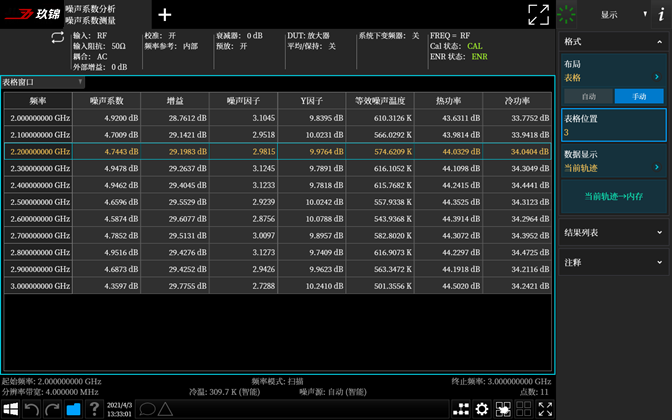Screen dimensions: 672x420
Task: Click the 噪声源: 自动 readout
Action: click(x=333, y=392)
